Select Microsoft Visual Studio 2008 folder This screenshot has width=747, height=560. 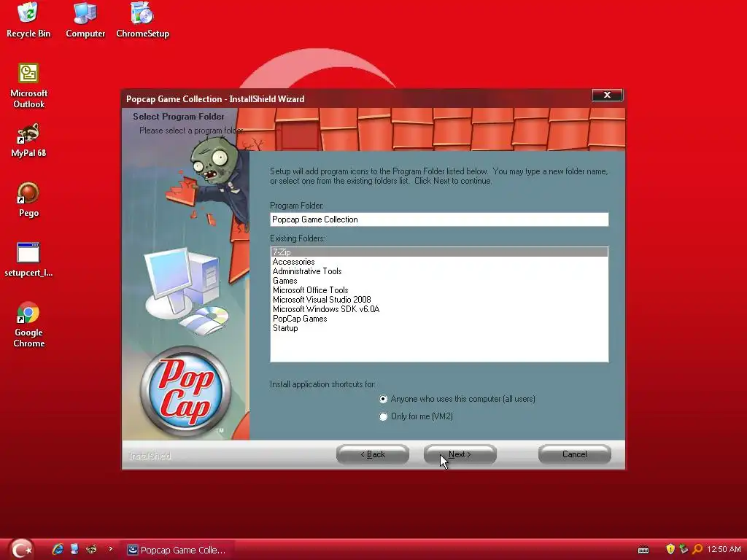439,300
